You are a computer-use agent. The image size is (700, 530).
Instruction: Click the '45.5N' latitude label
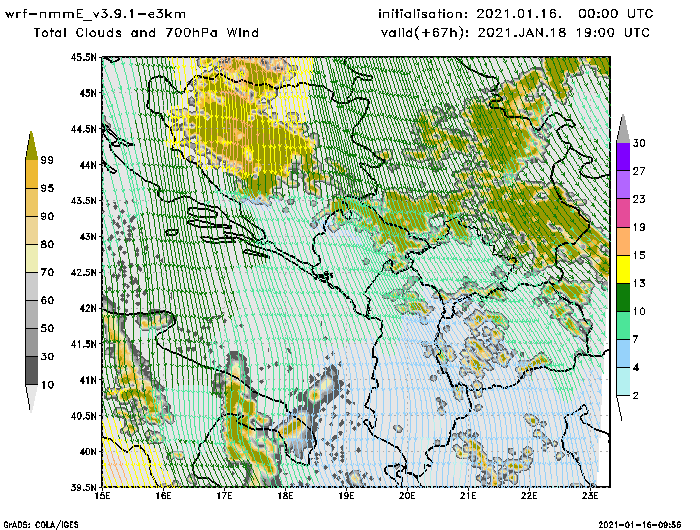[83, 57]
